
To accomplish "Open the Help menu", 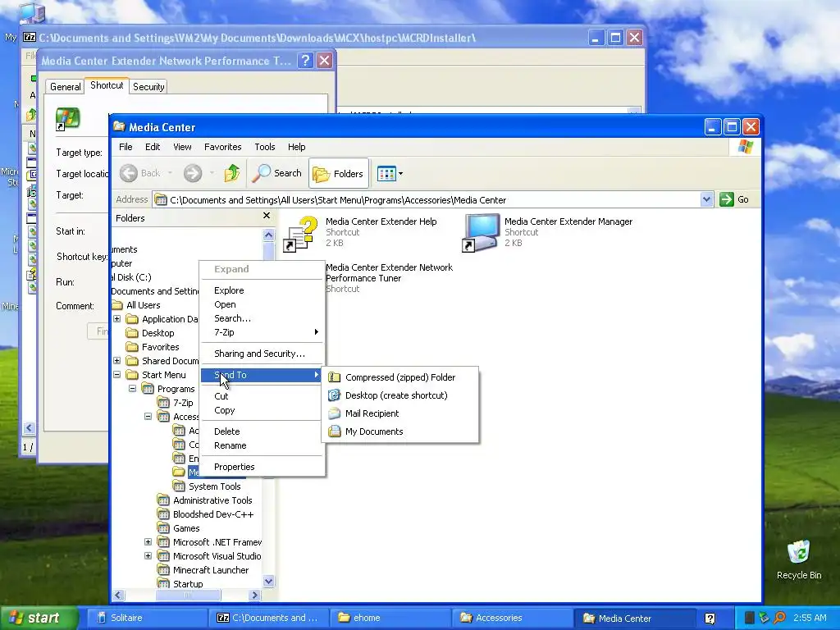I will (x=296, y=147).
